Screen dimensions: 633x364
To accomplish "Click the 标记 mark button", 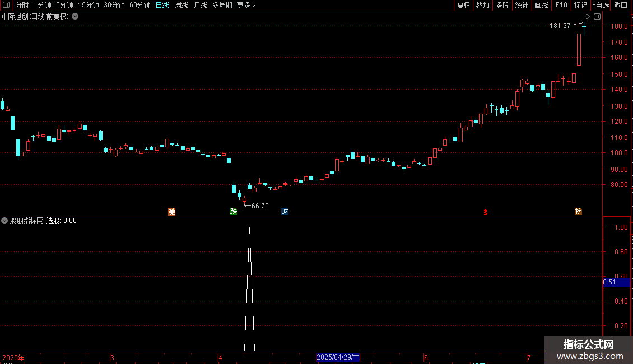I will tap(580, 5).
